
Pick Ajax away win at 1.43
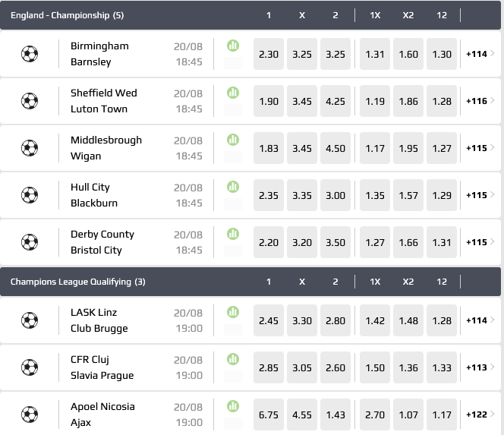coord(335,415)
